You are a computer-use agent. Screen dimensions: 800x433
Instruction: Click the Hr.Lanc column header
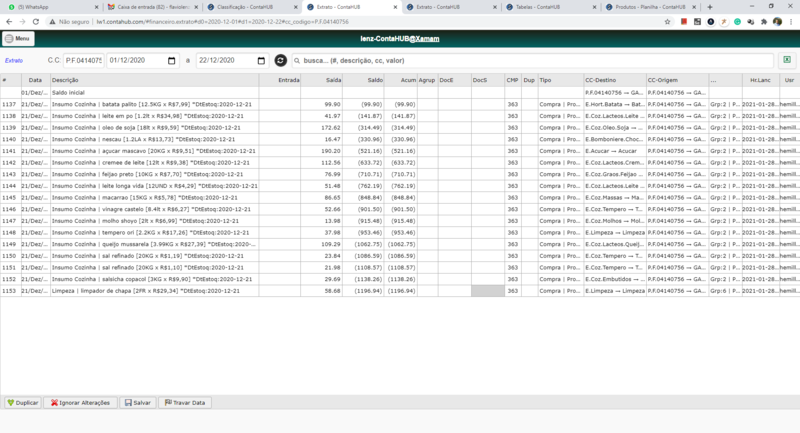pos(760,80)
